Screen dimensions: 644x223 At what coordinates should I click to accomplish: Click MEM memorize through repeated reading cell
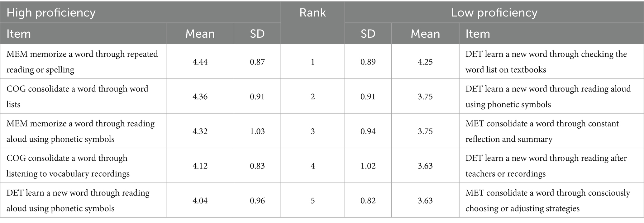coord(82,62)
